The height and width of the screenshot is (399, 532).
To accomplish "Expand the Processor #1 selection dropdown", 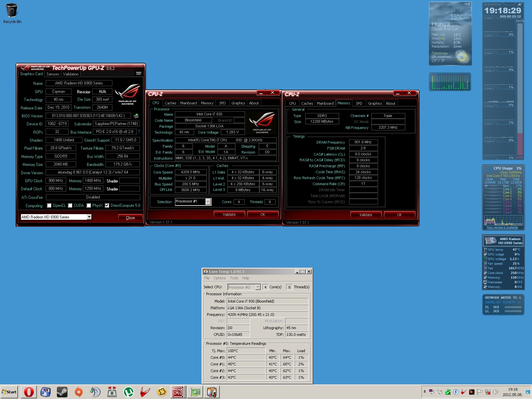I will 208,202.
